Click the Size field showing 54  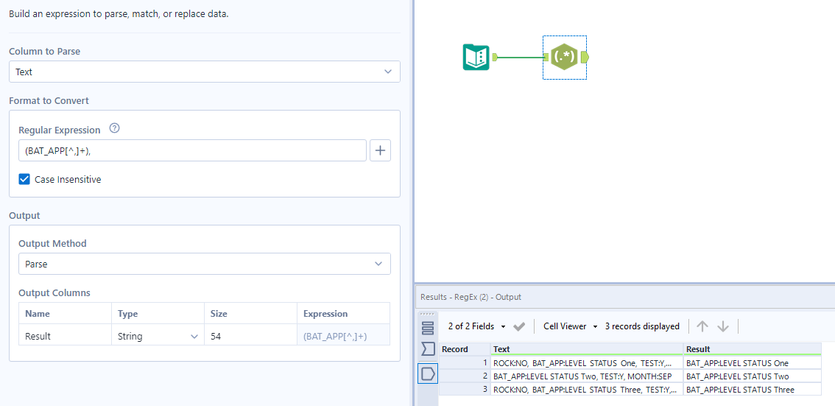pos(250,336)
